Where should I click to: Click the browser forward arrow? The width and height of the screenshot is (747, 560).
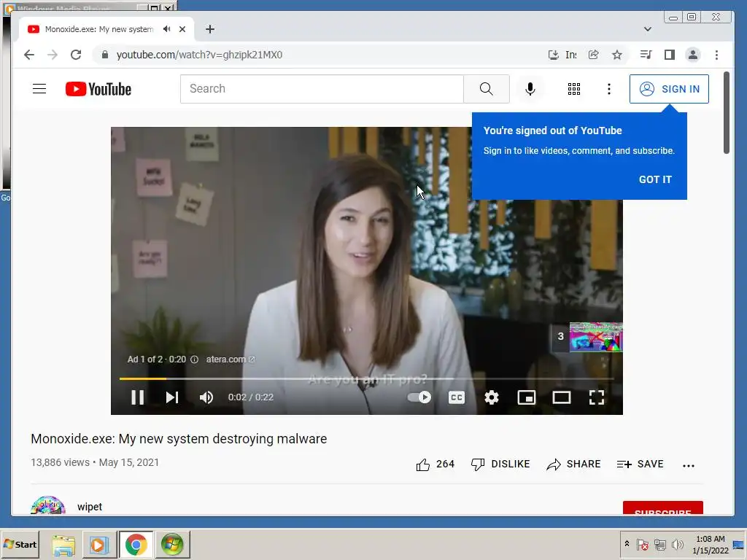53,55
